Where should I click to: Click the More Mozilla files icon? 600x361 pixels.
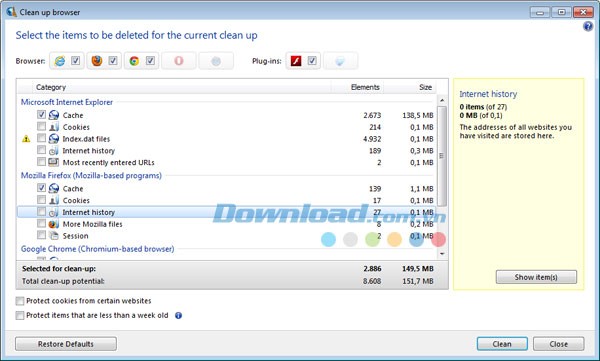click(x=54, y=224)
